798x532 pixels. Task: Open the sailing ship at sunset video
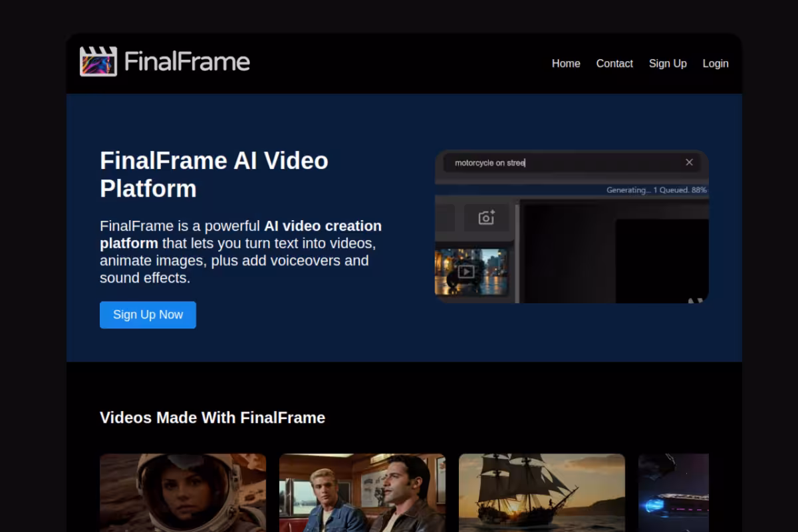click(542, 493)
